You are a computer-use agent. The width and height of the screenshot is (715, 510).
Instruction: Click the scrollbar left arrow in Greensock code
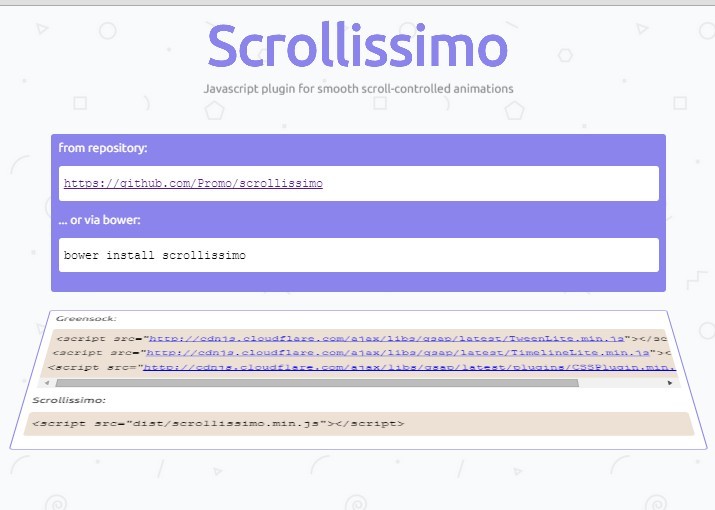[49, 382]
